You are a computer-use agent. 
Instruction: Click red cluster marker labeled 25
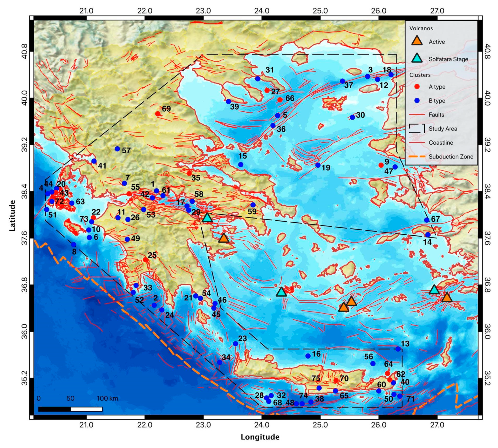[145, 260]
